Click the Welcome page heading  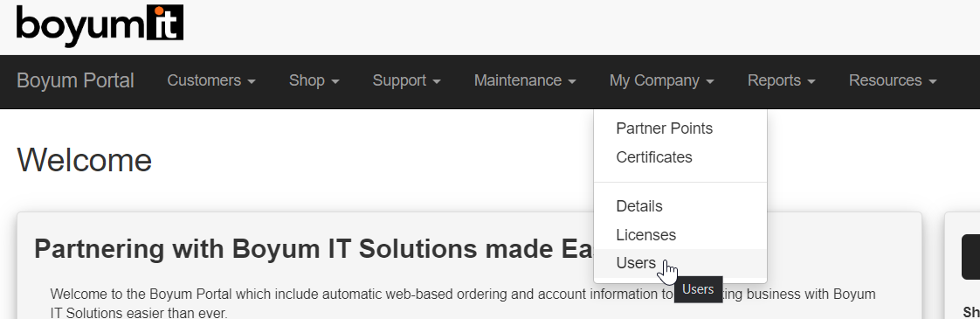(x=85, y=160)
